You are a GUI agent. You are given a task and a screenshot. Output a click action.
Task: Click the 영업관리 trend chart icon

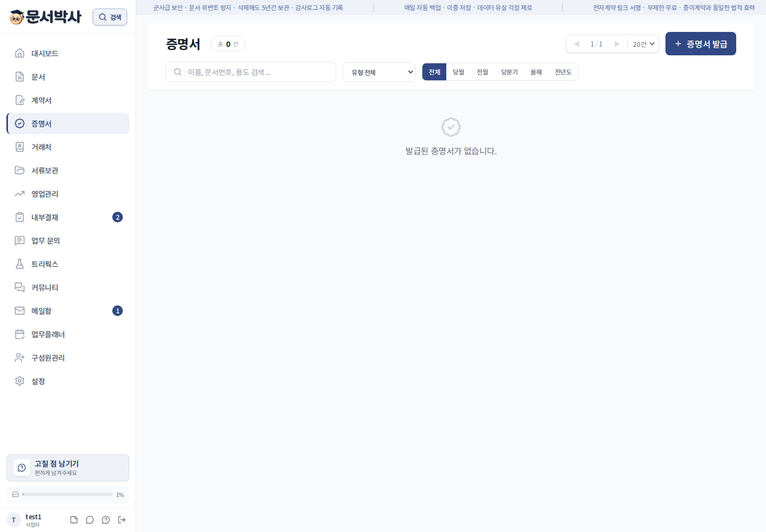[20, 194]
